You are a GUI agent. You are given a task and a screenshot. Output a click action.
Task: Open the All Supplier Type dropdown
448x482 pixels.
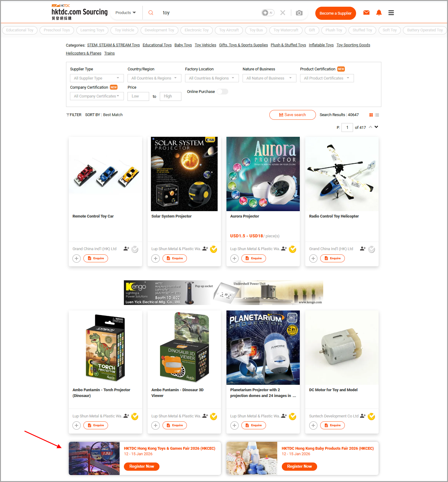click(97, 78)
